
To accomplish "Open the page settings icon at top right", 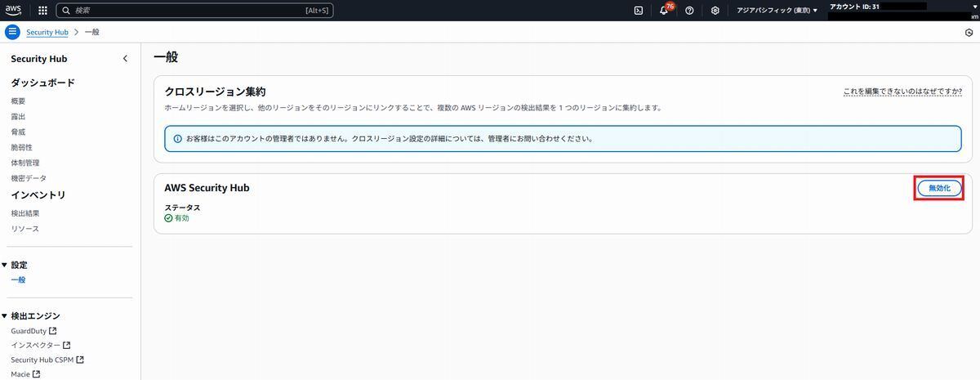I will point(969,33).
